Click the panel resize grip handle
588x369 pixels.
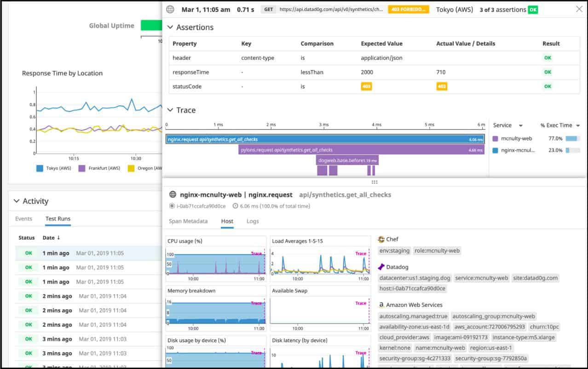pyautogui.click(x=375, y=182)
